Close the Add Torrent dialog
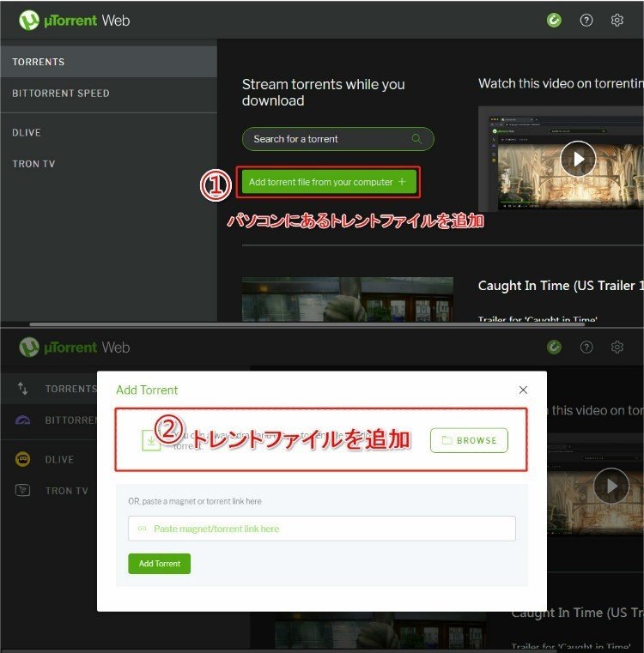The width and height of the screenshot is (644, 653). tap(523, 390)
